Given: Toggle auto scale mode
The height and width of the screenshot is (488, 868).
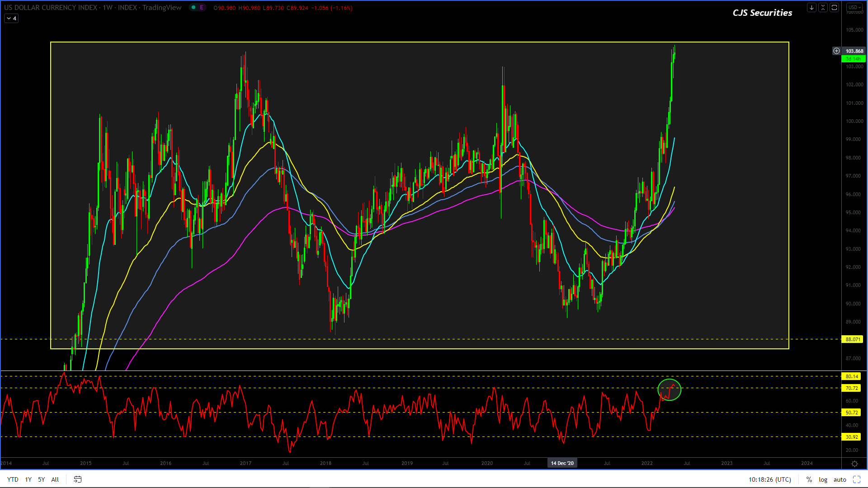Looking at the screenshot, I should click(840, 479).
